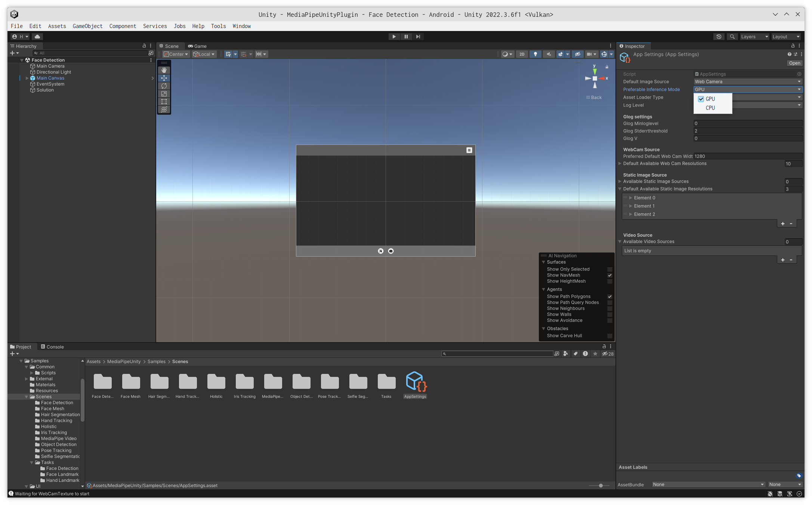Select GPU option in dropdown list

[x=713, y=99]
